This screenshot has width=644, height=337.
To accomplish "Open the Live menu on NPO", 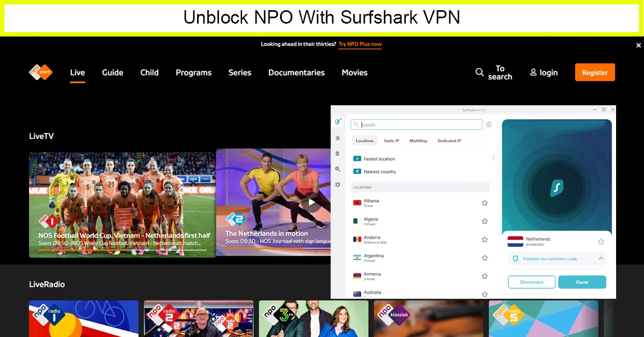I will click(x=77, y=72).
